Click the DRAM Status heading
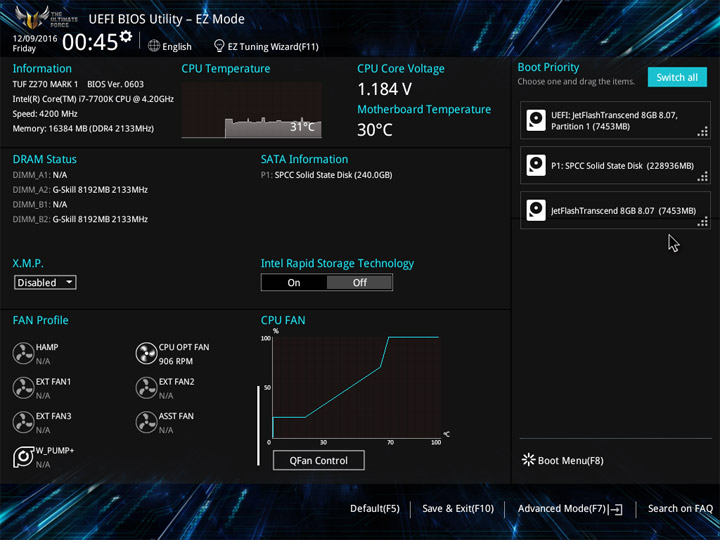The image size is (720, 540). 45,159
